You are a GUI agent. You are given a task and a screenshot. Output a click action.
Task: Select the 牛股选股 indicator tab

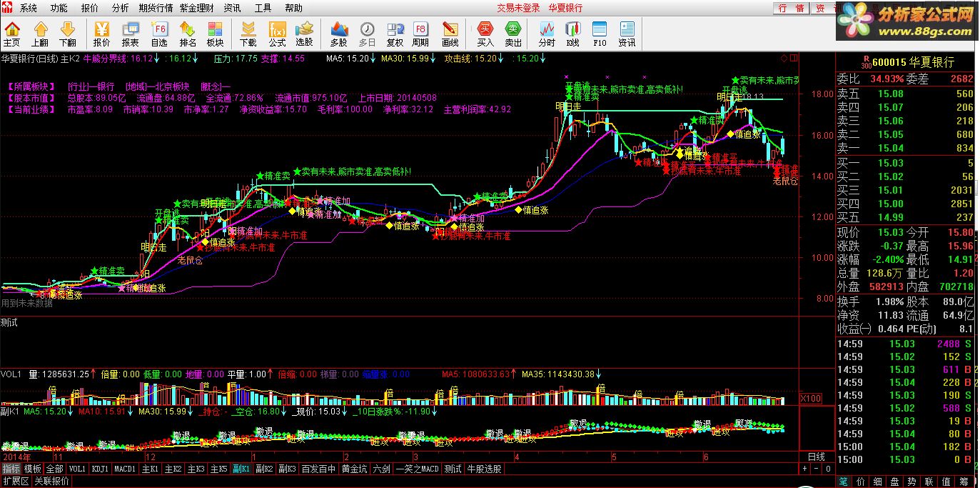click(x=484, y=469)
